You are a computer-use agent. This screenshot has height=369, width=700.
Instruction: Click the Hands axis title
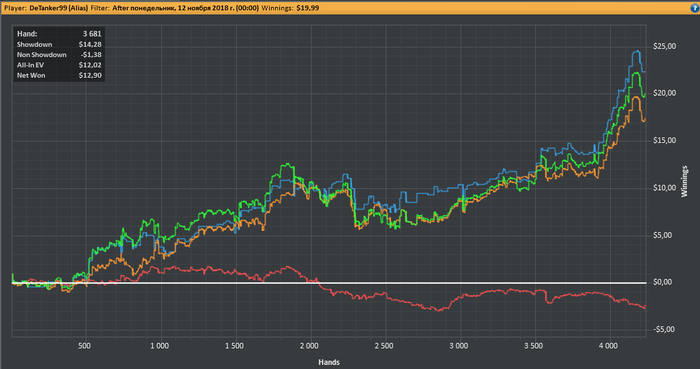329,362
